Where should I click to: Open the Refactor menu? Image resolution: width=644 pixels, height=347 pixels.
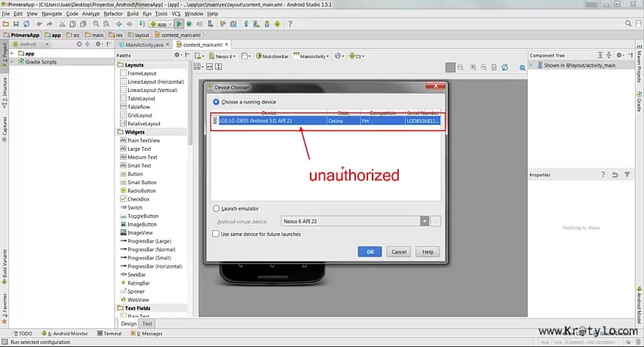[x=113, y=14]
